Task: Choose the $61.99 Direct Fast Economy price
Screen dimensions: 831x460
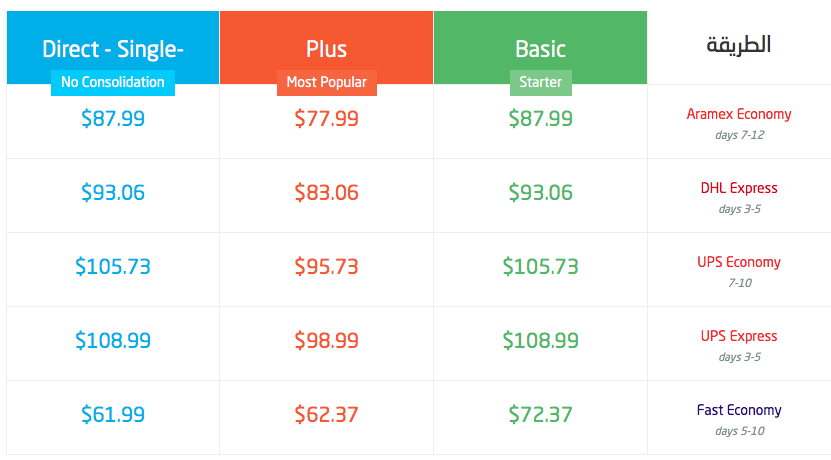Action: point(113,414)
